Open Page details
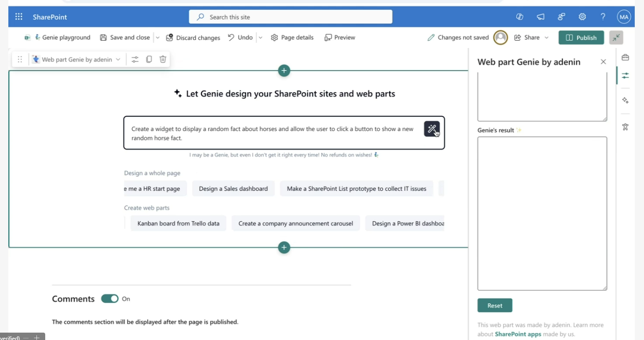This screenshot has width=644, height=340. 292,37
